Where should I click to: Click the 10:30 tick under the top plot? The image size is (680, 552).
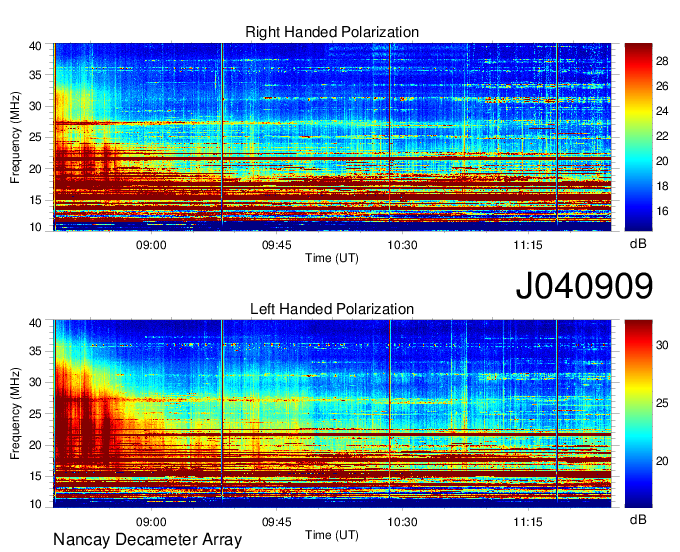click(402, 245)
